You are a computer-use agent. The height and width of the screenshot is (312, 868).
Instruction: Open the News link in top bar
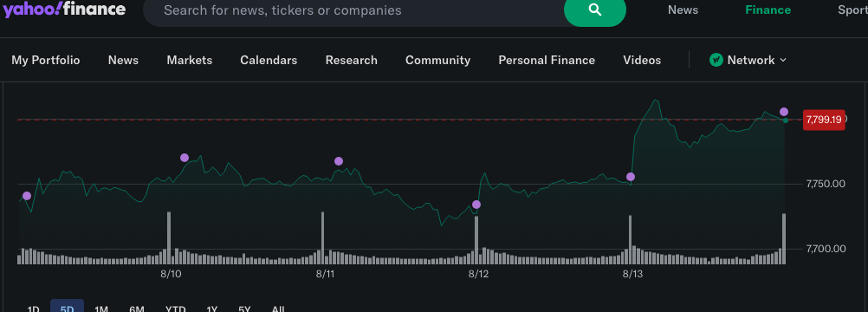(x=683, y=10)
